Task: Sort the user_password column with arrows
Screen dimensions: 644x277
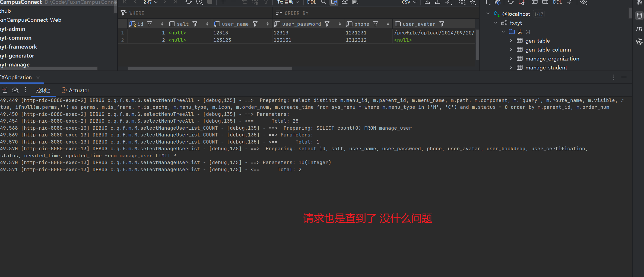Action: [x=340, y=24]
